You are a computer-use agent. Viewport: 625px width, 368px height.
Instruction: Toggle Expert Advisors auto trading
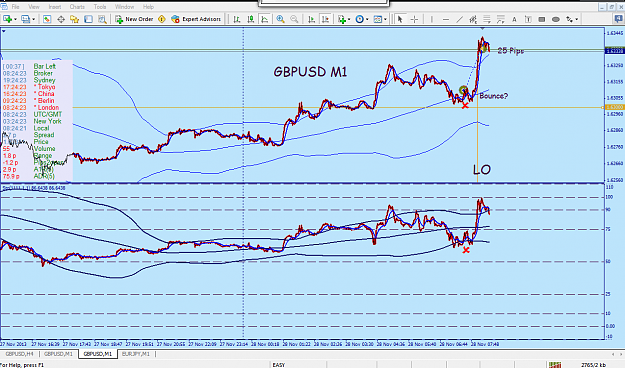[x=196, y=19]
